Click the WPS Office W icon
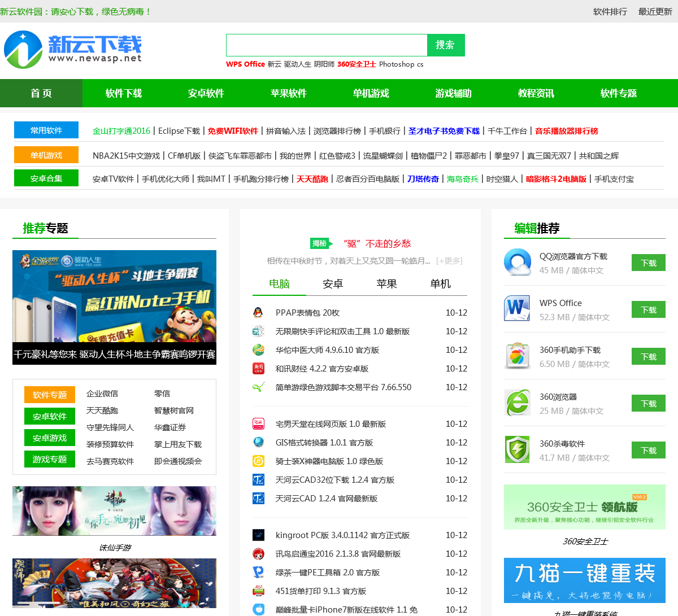This screenshot has height=616, width=678. (518, 309)
